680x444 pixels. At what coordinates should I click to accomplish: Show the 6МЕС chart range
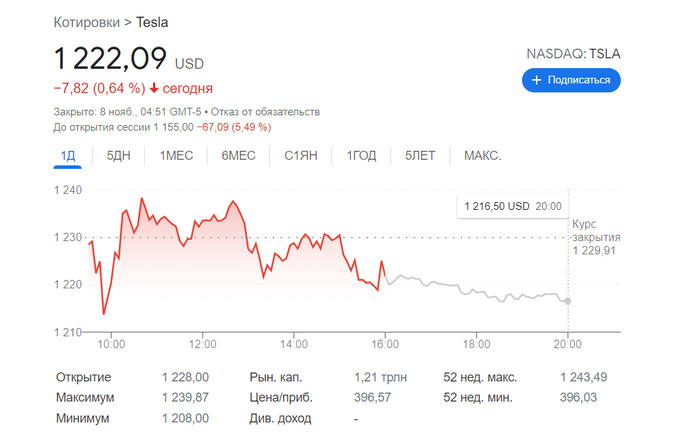239,155
